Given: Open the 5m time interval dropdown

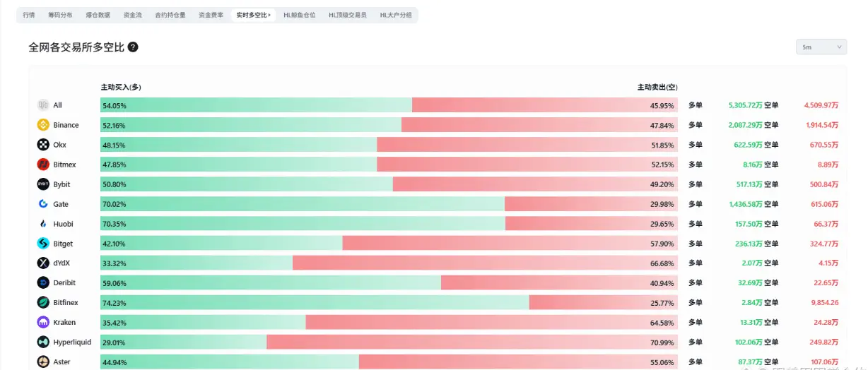Looking at the screenshot, I should [x=821, y=47].
